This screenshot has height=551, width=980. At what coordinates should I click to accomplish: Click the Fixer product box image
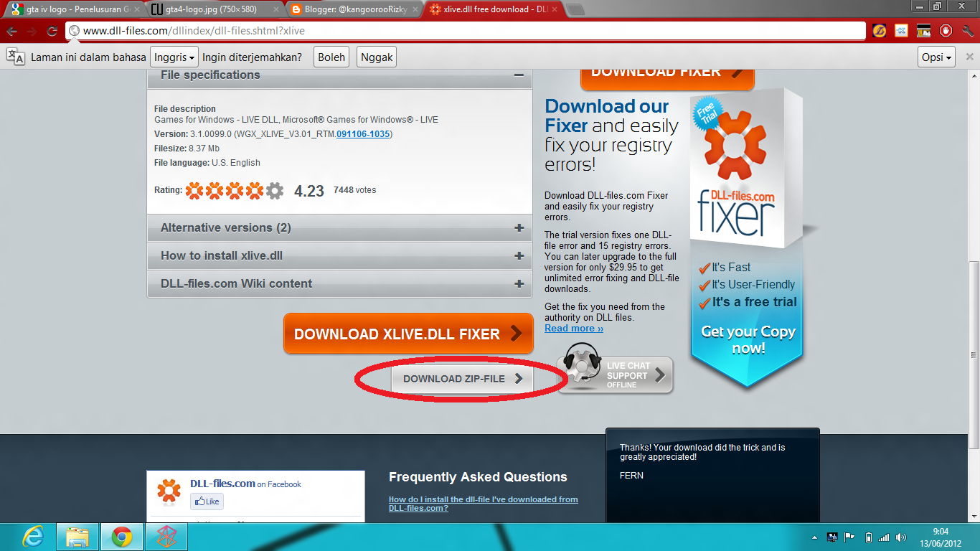[x=746, y=169]
